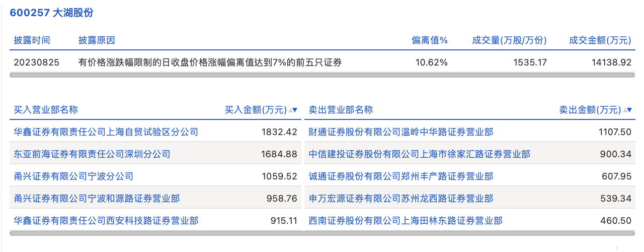Click the 成交金额(万元) column header
Viewport: 644px width, 252px height.
[600, 40]
